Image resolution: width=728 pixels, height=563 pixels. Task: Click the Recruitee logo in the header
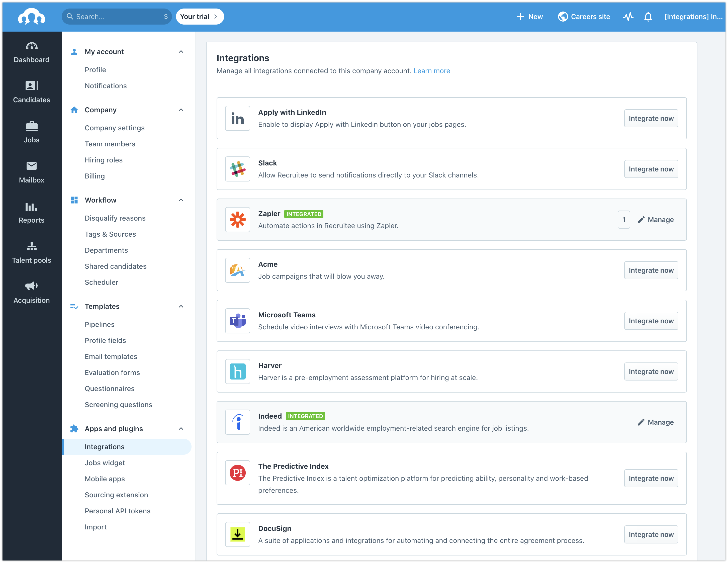(31, 17)
